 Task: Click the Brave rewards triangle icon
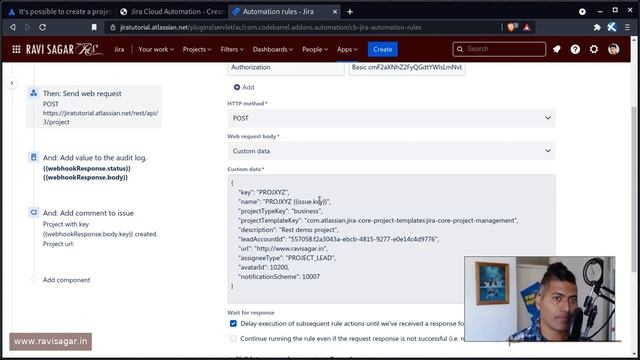[x=527, y=27]
